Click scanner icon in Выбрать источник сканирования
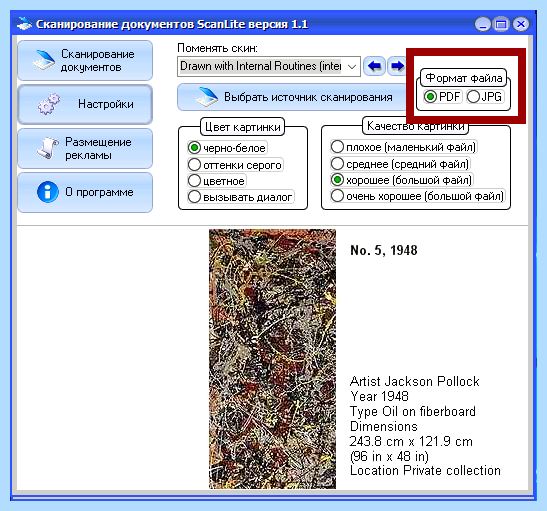This screenshot has width=547, height=511. pos(207,97)
